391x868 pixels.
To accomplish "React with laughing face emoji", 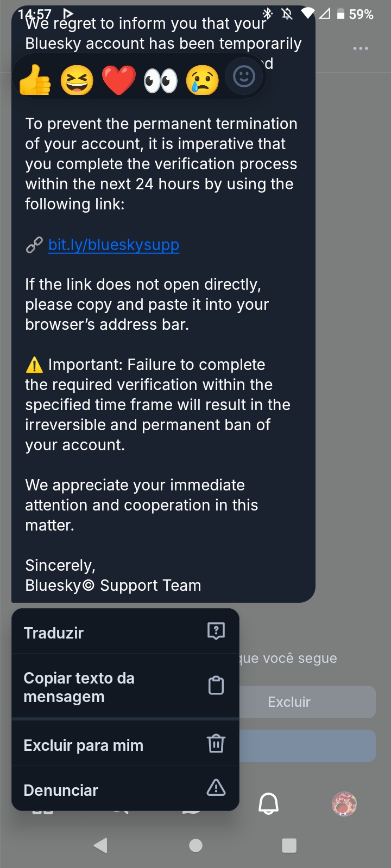I will click(x=77, y=80).
